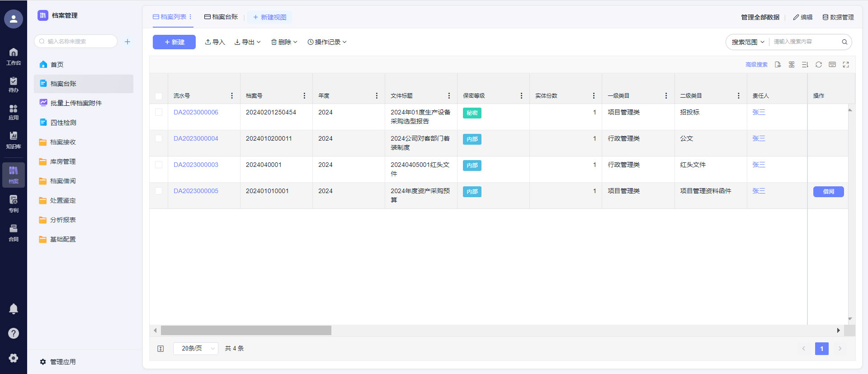Click the horizontal scrollbar thumb under the table

246,331
